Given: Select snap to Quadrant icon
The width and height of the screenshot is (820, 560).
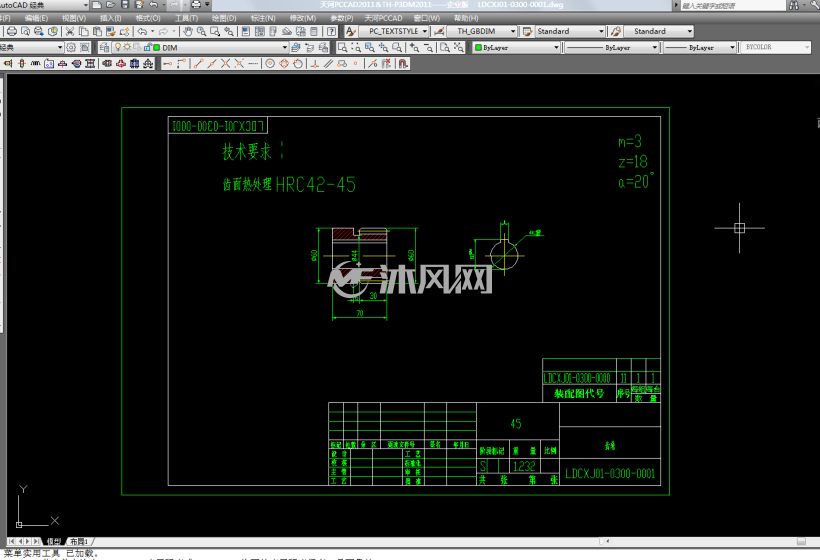Looking at the screenshot, I should 284,64.
